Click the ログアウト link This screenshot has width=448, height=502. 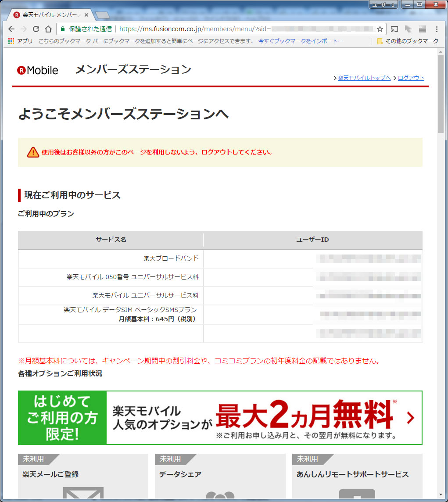point(411,78)
